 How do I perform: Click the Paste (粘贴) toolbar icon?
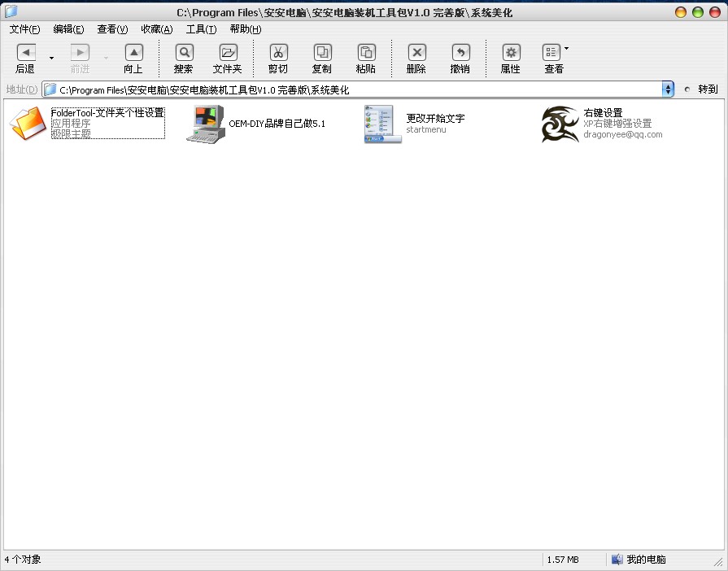click(x=366, y=53)
